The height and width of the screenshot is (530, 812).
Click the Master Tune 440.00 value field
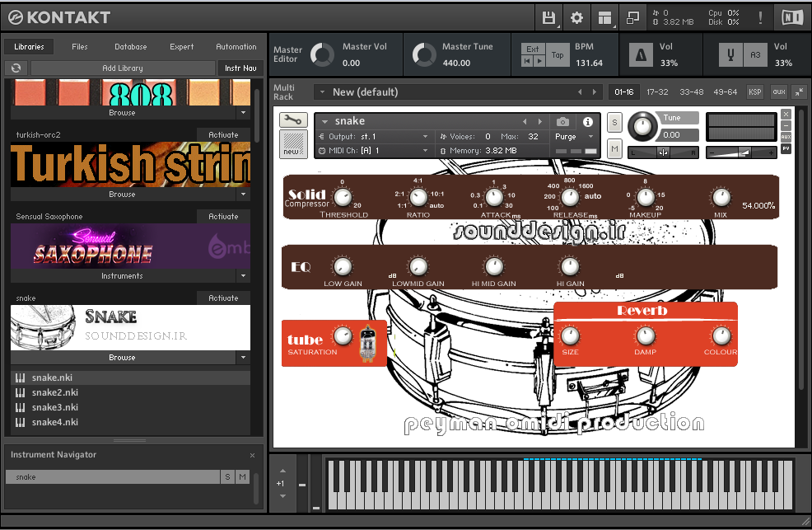click(x=456, y=63)
